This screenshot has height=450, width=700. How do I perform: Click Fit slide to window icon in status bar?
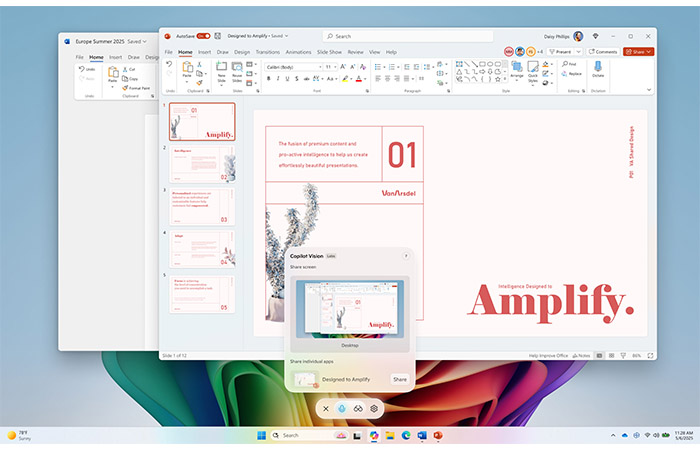tap(650, 356)
